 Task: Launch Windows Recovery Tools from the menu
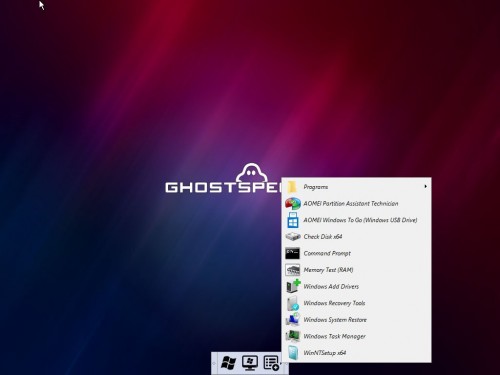(x=356, y=303)
